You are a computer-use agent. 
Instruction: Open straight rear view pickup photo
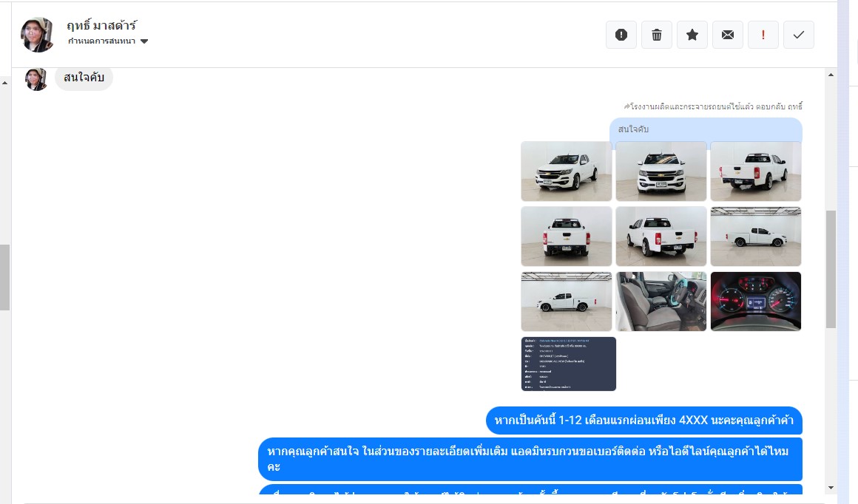(567, 236)
